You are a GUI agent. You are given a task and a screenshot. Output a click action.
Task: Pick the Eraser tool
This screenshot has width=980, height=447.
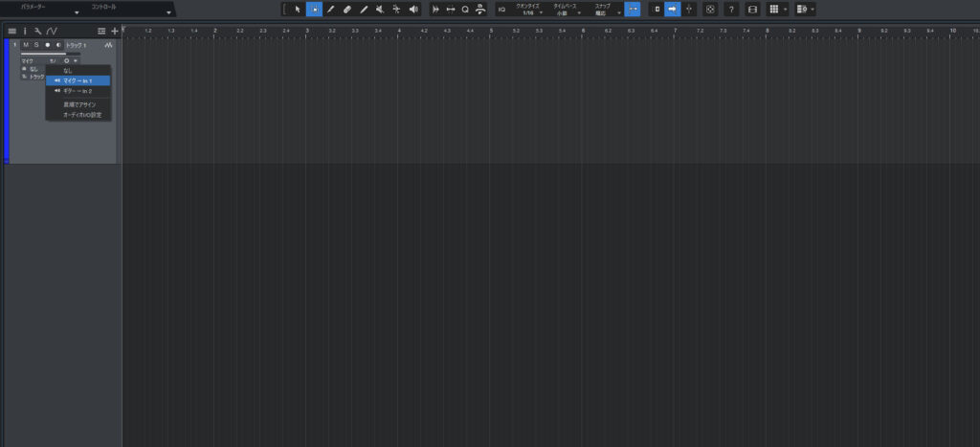coord(347,9)
